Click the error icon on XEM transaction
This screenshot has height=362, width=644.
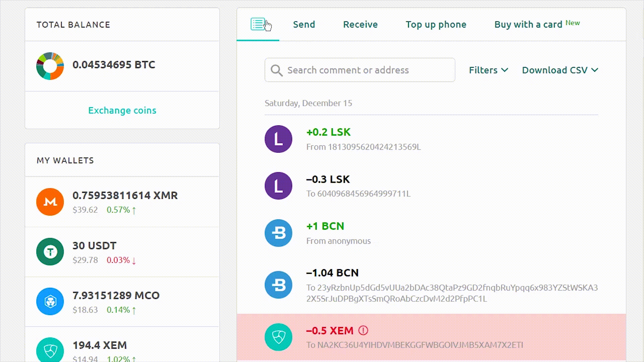363,330
